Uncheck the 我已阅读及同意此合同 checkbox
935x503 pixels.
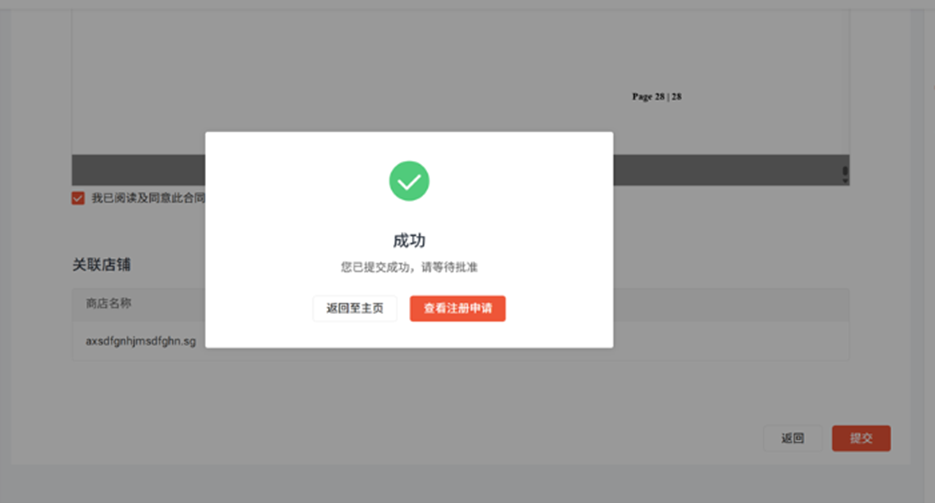78,198
